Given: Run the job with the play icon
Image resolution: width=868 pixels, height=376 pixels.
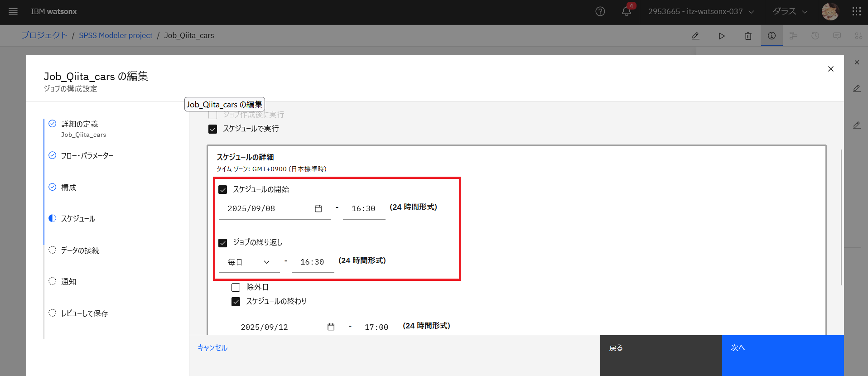Looking at the screenshot, I should (x=722, y=36).
